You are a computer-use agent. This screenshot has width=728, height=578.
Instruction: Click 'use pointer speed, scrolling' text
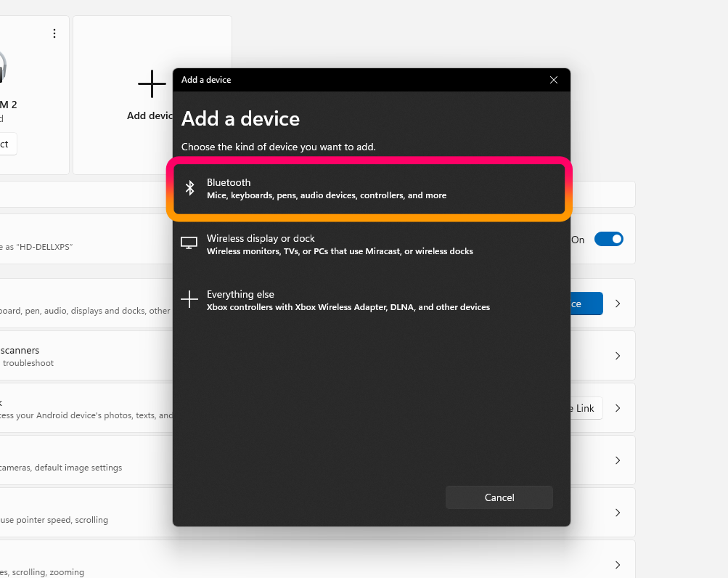click(x=54, y=520)
